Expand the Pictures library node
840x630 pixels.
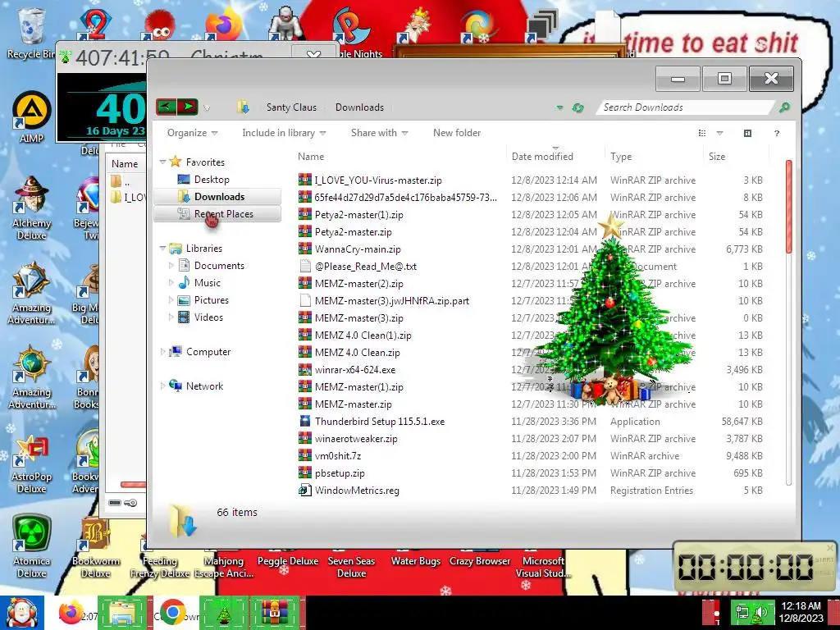(x=171, y=300)
